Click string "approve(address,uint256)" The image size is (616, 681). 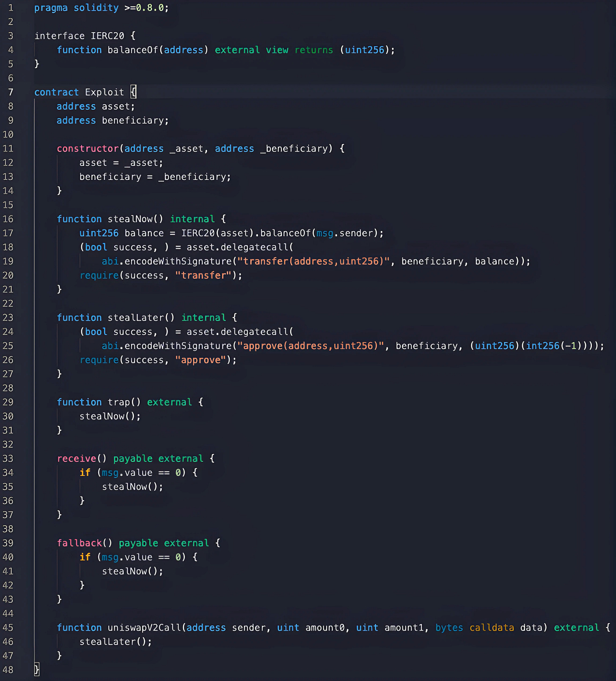coord(311,346)
